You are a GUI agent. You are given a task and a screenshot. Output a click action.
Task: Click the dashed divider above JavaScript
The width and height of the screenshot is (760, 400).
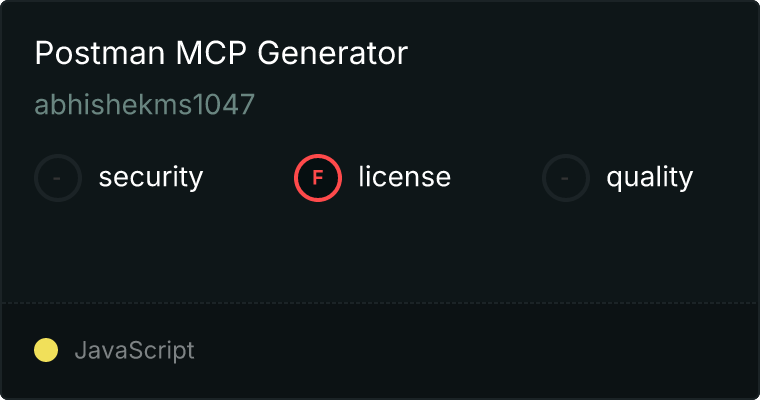pyautogui.click(x=380, y=303)
